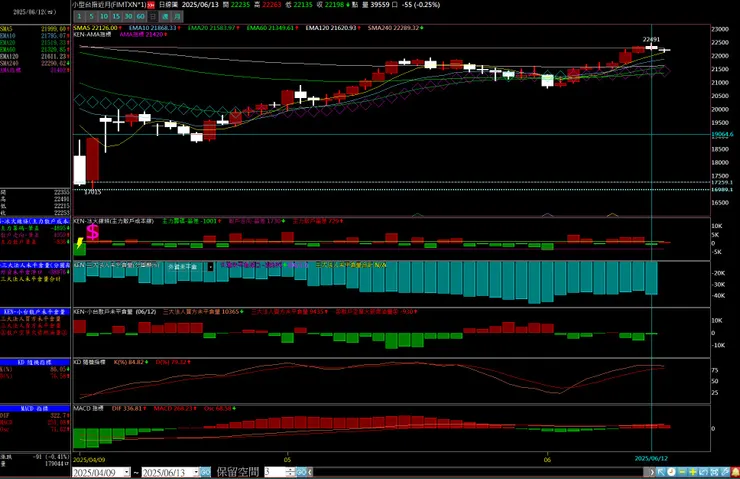The image size is (740, 479).
Task: Click the 保留空間 number field
Action: (275, 472)
